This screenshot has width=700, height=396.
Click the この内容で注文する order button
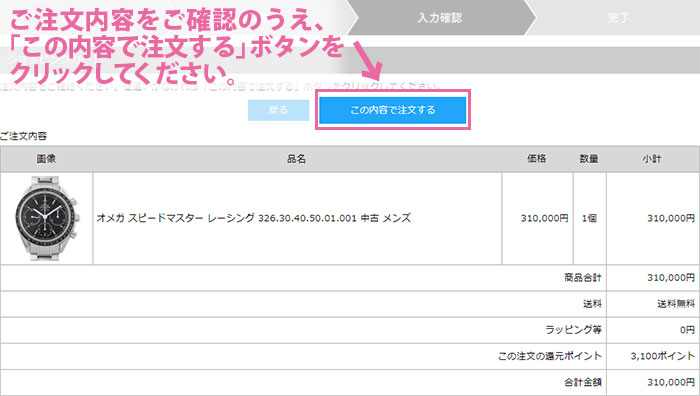(393, 110)
